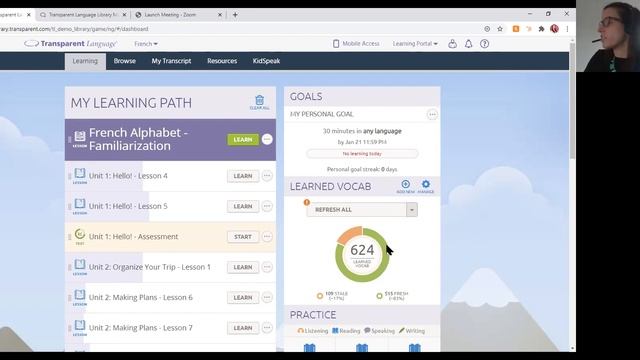Image resolution: width=640 pixels, height=360 pixels.
Task: Expand the Learning Portal dropdown
Action: 415,44
